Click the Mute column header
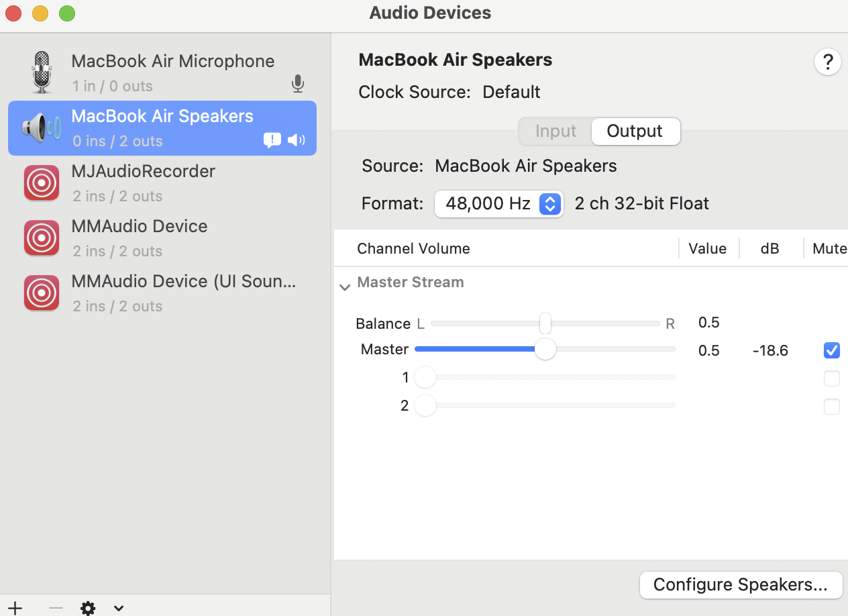The image size is (848, 616). [830, 248]
